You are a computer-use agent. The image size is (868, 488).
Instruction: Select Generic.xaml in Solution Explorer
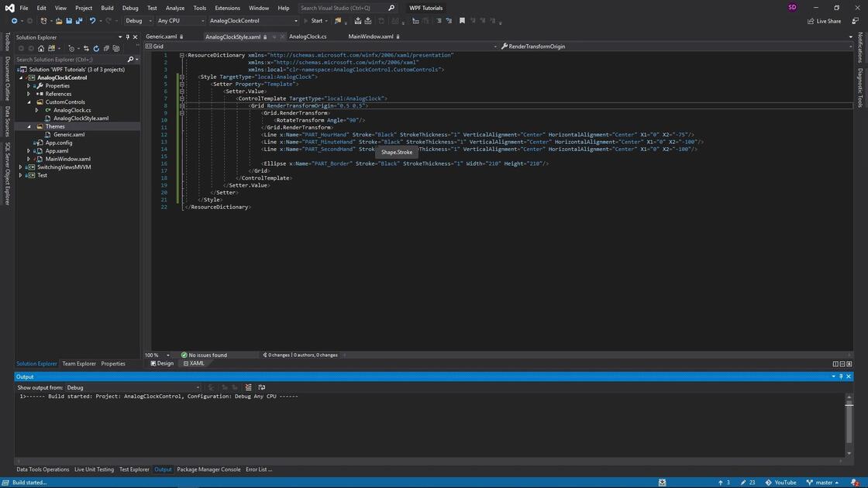(69, 135)
